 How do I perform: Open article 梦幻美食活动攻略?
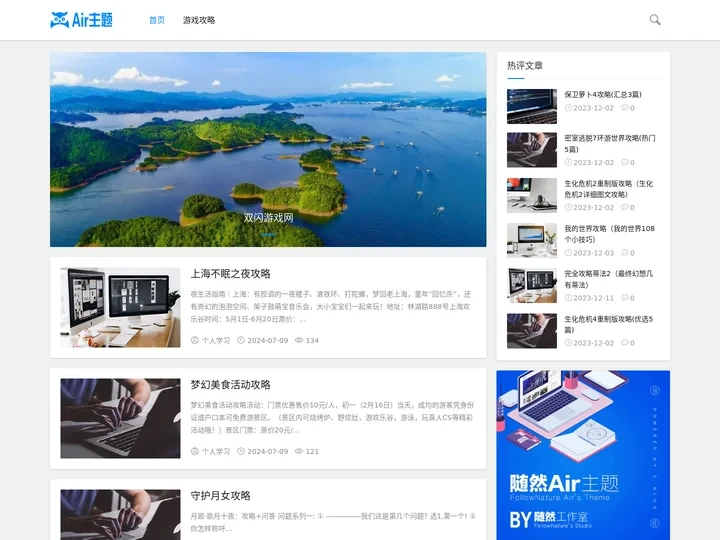tap(231, 385)
